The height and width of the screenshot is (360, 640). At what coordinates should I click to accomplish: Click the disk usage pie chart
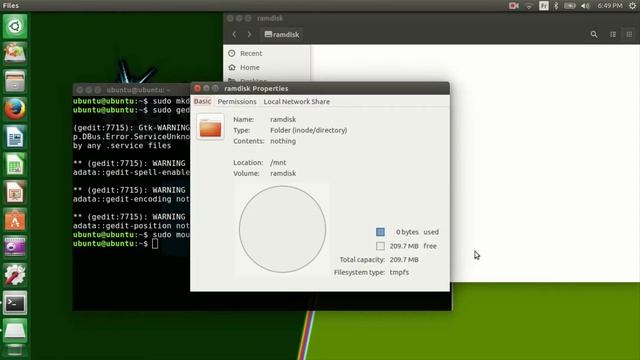[282, 229]
